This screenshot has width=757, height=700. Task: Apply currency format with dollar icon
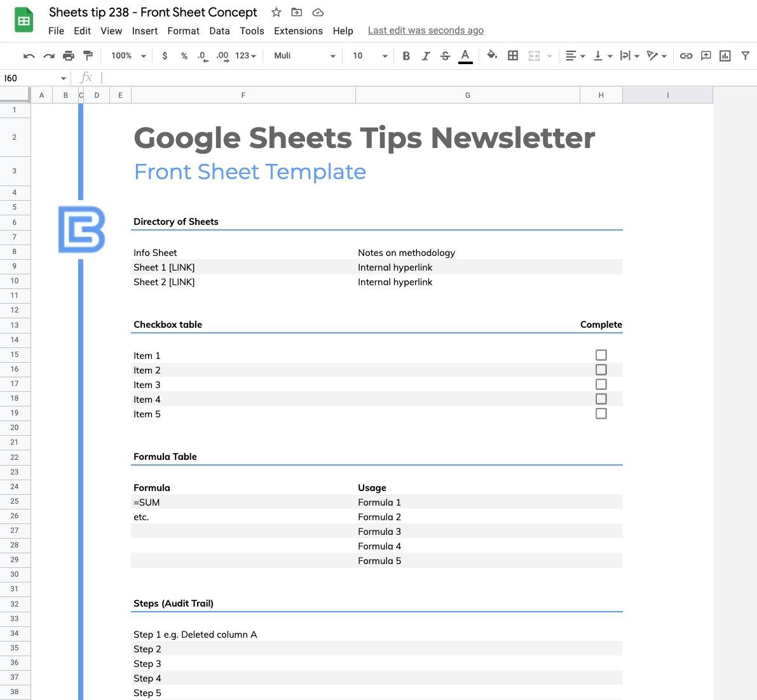tap(165, 56)
